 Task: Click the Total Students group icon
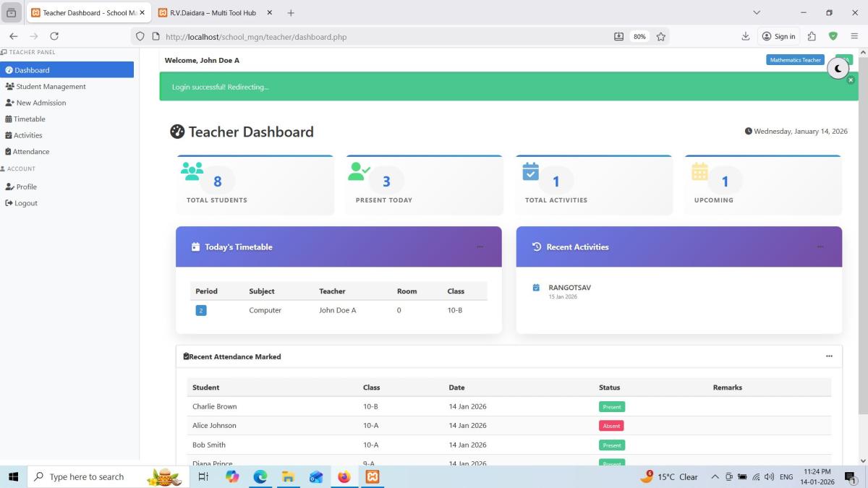tap(192, 171)
